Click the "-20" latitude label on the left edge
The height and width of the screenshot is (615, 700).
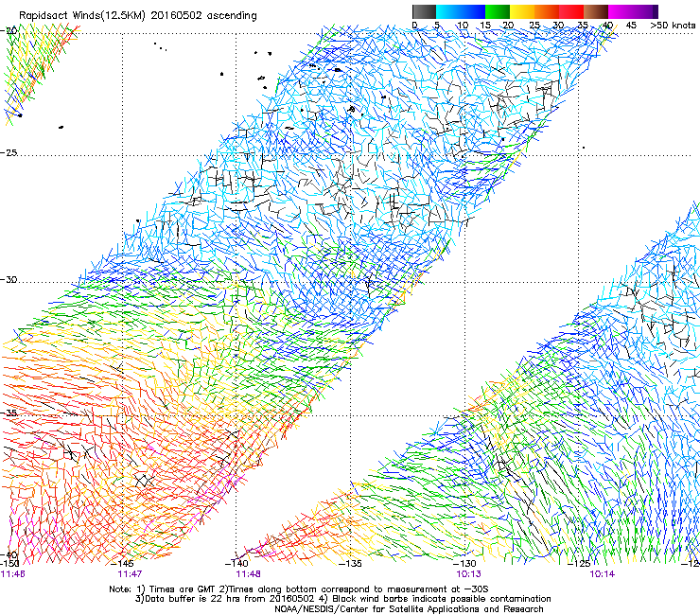(9, 30)
